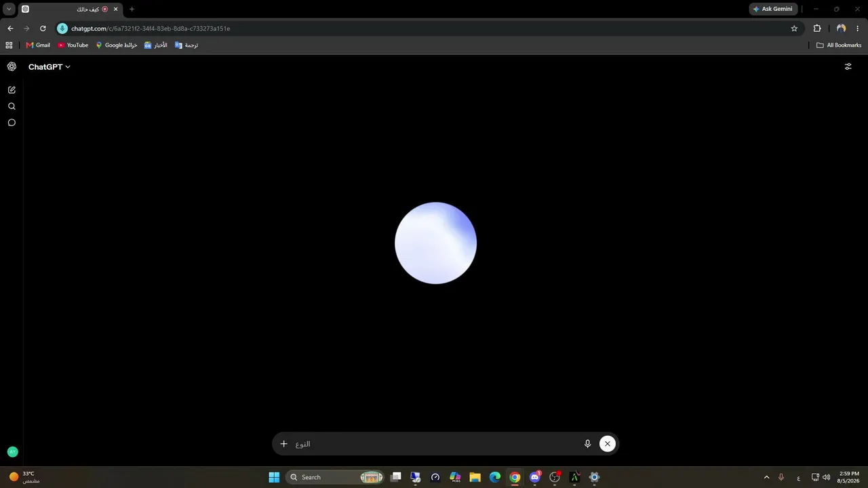Screen dimensions: 868x488
Task: Click the tray microphone in-use indicator
Action: click(781, 477)
